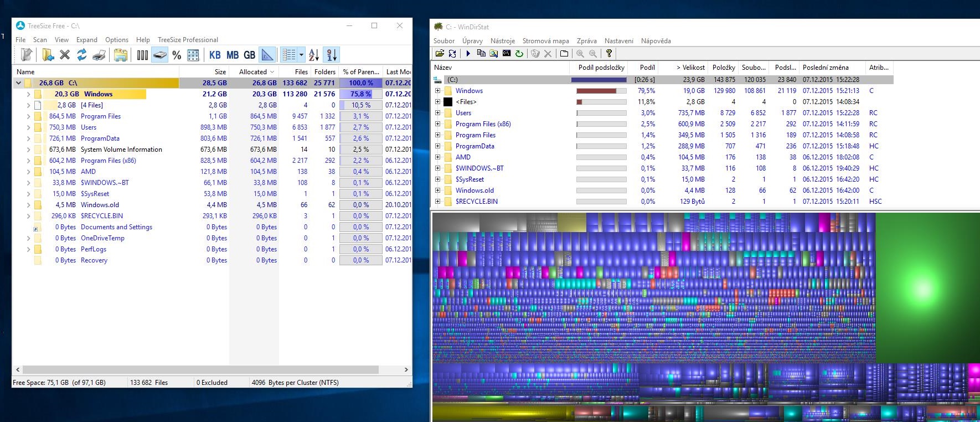Click the Print report icon in TreeSize
Viewport: 980px width, 422px height.
(x=99, y=55)
